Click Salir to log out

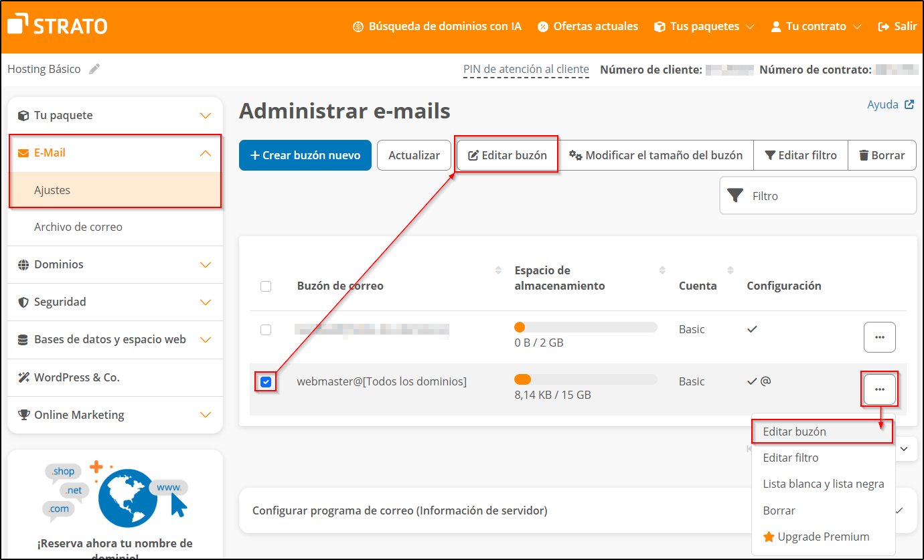click(x=897, y=27)
